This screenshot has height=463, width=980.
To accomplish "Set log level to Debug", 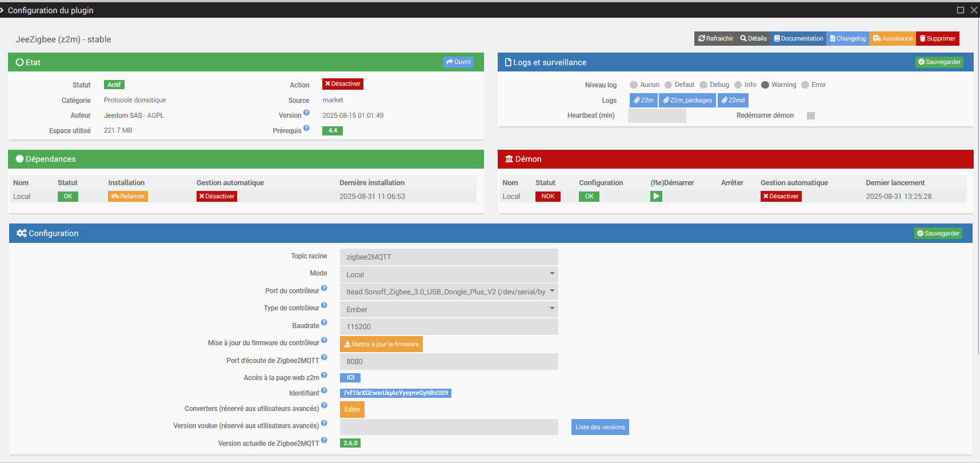I will coord(703,85).
